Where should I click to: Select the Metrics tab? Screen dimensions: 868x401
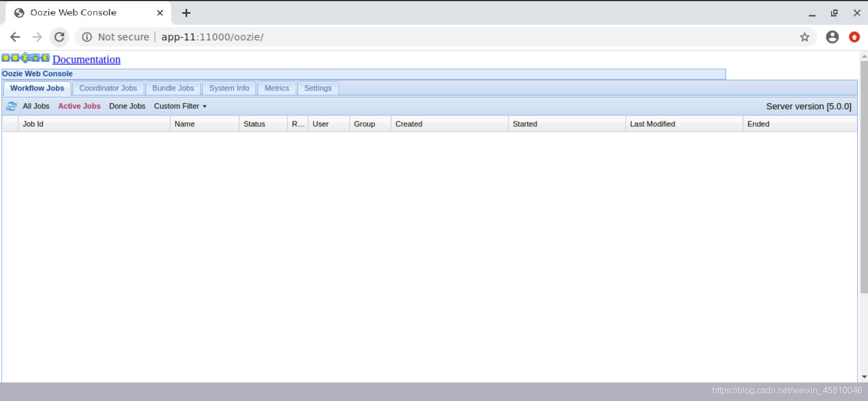(277, 88)
